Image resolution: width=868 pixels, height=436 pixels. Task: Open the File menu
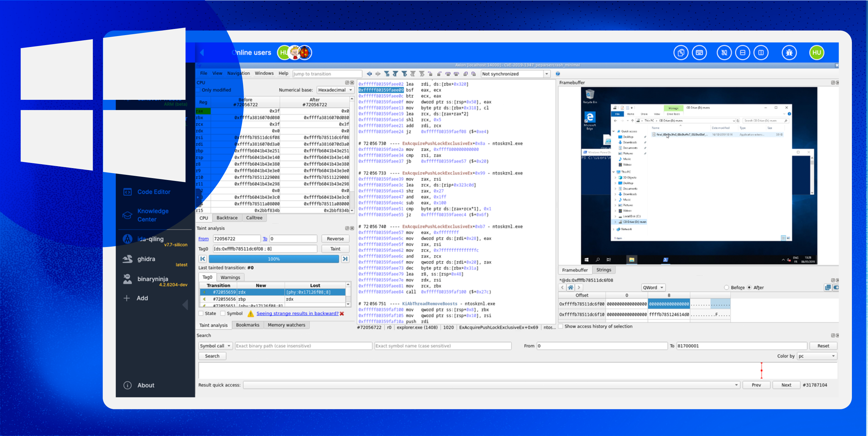[203, 73]
